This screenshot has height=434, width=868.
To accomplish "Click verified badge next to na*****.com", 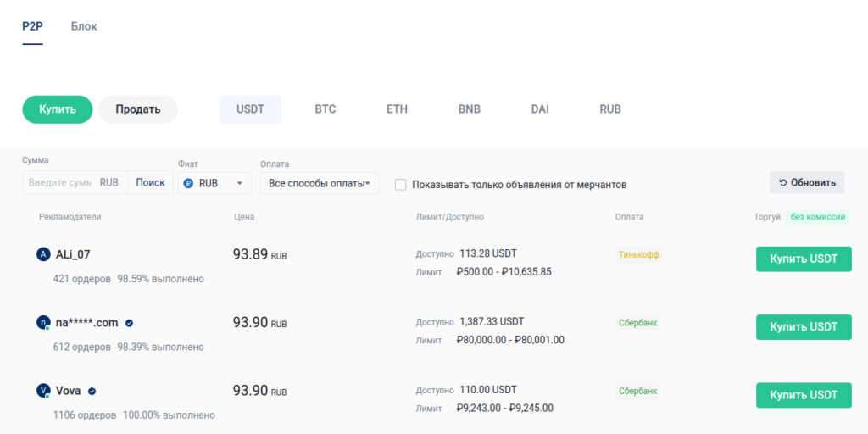I will [130, 323].
